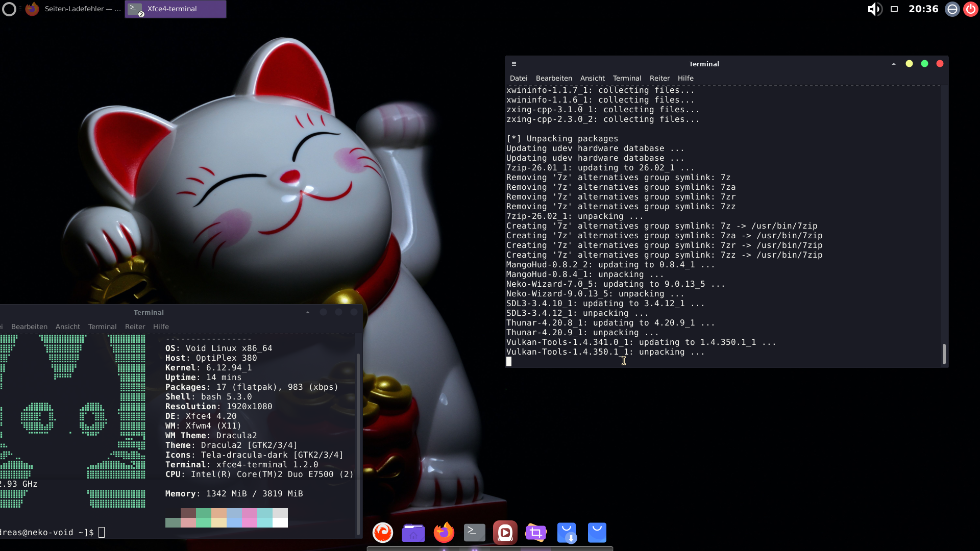Open the hamburger window menu of the right terminal
Screen dimensions: 980x551
coord(514,64)
